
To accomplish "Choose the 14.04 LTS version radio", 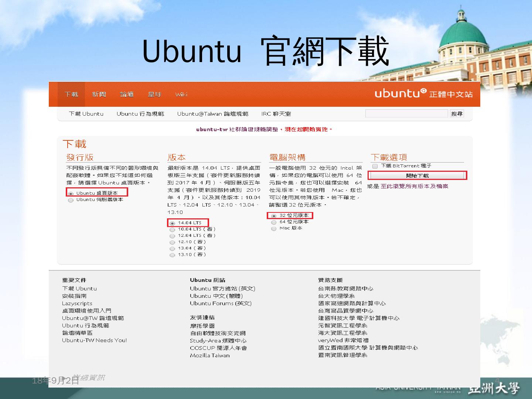I will pos(172,223).
